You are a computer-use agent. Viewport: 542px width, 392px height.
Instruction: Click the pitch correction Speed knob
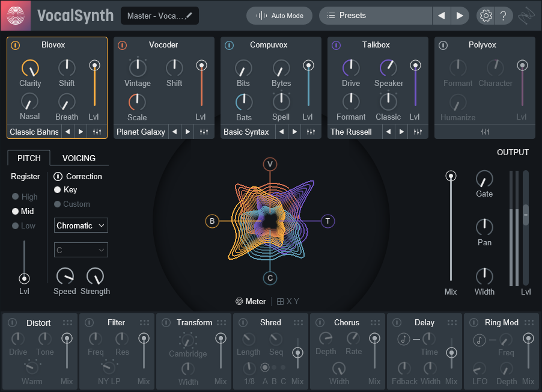coord(65,276)
